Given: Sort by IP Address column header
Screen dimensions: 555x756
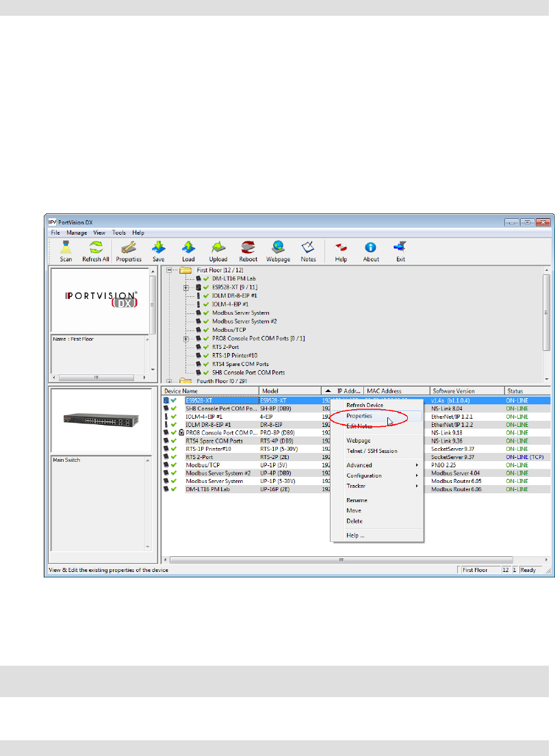Looking at the screenshot, I should click(343, 391).
